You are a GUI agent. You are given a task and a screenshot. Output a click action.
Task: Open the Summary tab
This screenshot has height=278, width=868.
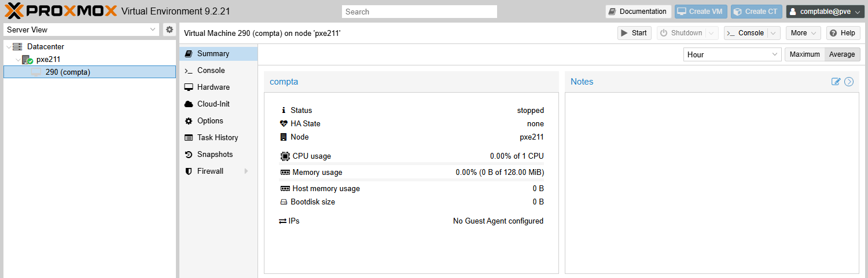219,53
